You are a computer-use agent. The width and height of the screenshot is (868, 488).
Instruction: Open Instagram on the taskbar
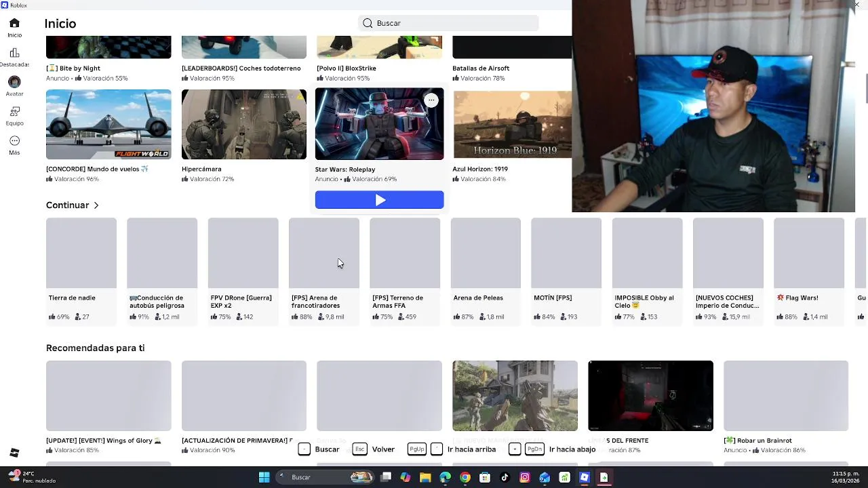point(525,477)
